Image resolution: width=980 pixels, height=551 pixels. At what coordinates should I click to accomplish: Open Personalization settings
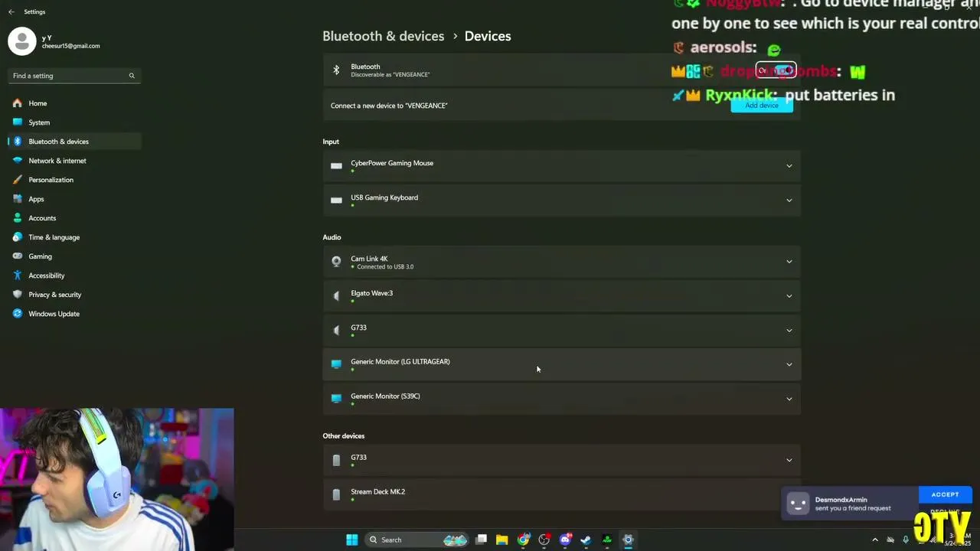(x=74, y=180)
